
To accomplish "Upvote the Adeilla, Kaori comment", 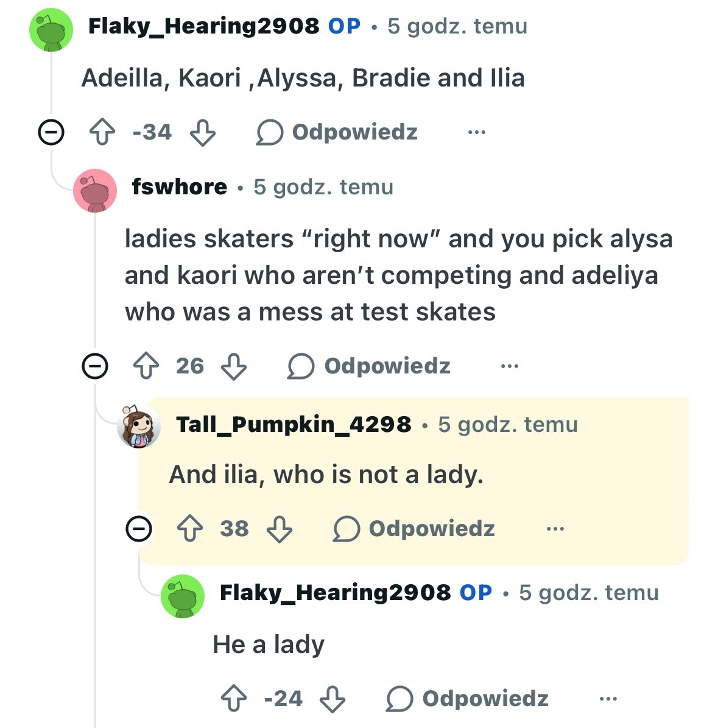I will click(x=102, y=132).
